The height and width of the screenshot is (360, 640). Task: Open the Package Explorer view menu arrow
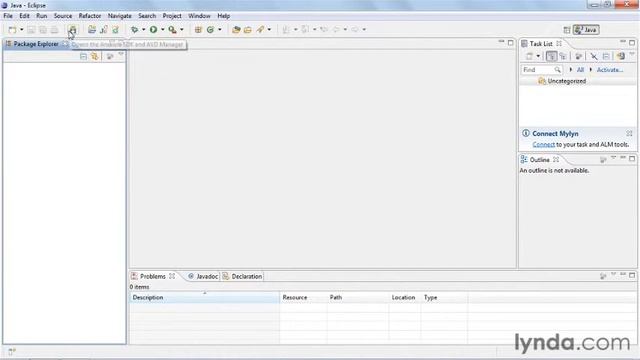click(x=121, y=55)
